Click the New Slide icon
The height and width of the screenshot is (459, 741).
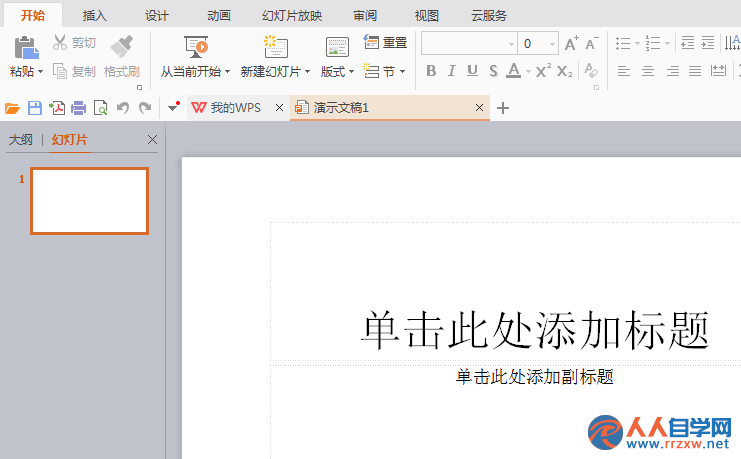pos(276,47)
